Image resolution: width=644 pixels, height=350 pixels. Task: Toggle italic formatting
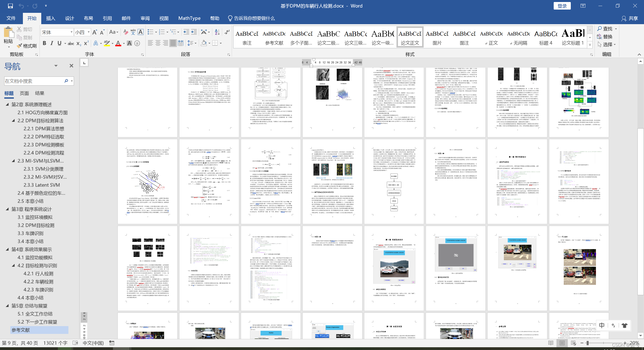click(x=52, y=43)
